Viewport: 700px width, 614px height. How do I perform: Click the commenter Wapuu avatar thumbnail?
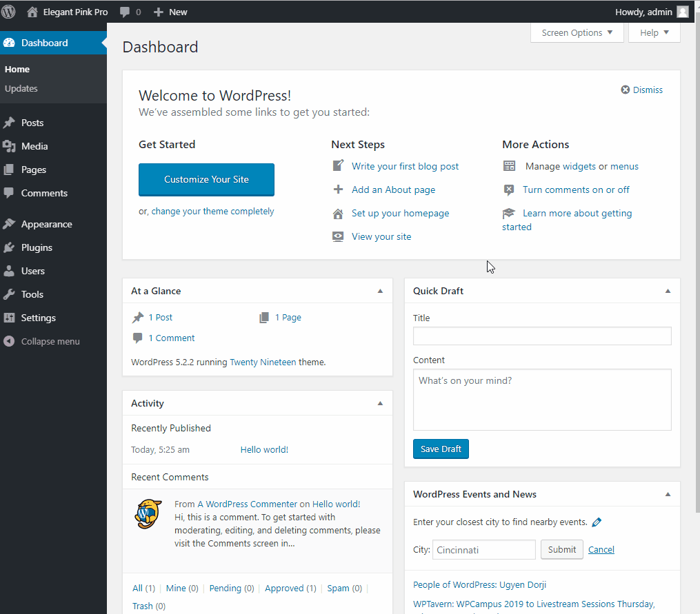pos(148,514)
